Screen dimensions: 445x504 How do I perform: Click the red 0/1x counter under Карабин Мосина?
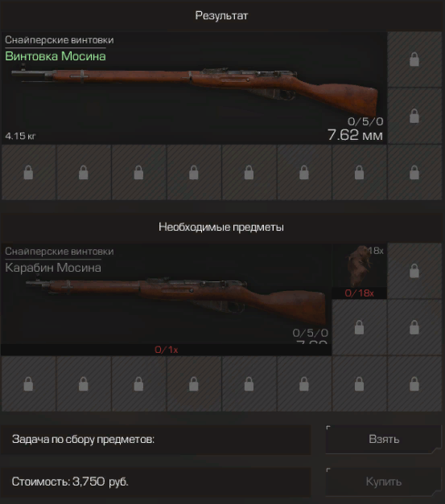[x=166, y=350]
